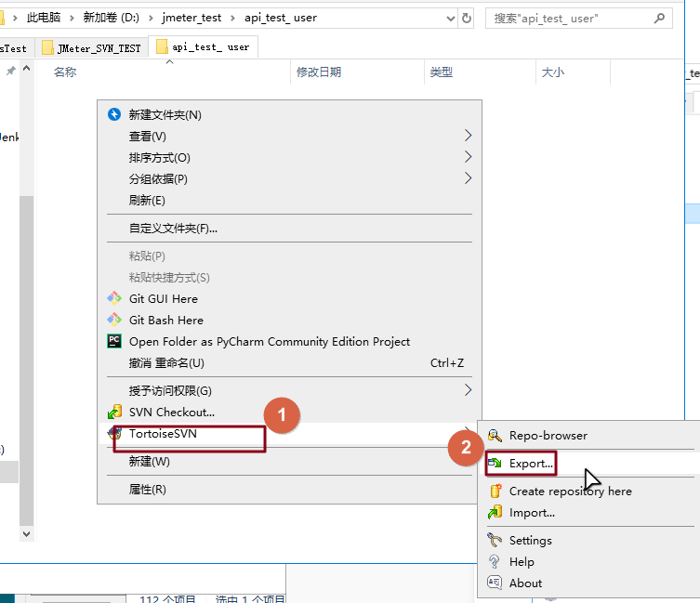The height and width of the screenshot is (603, 700).
Task: Click the refresh button beside address bar
Action: tap(467, 19)
